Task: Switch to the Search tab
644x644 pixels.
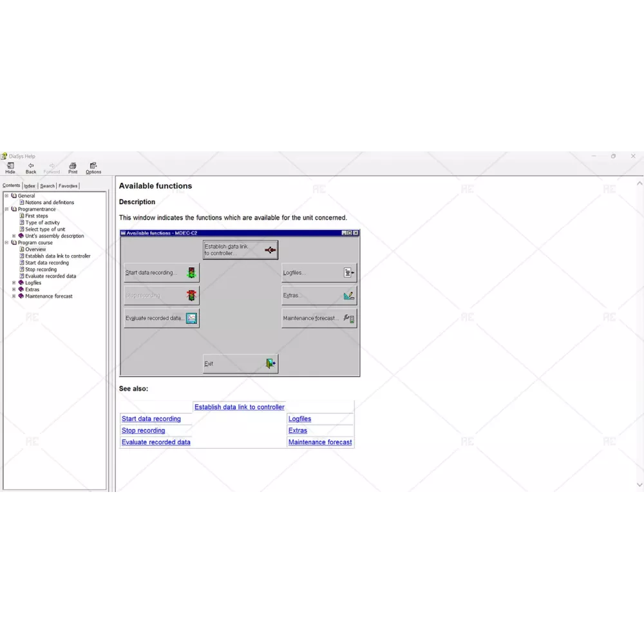Action: 48,186
